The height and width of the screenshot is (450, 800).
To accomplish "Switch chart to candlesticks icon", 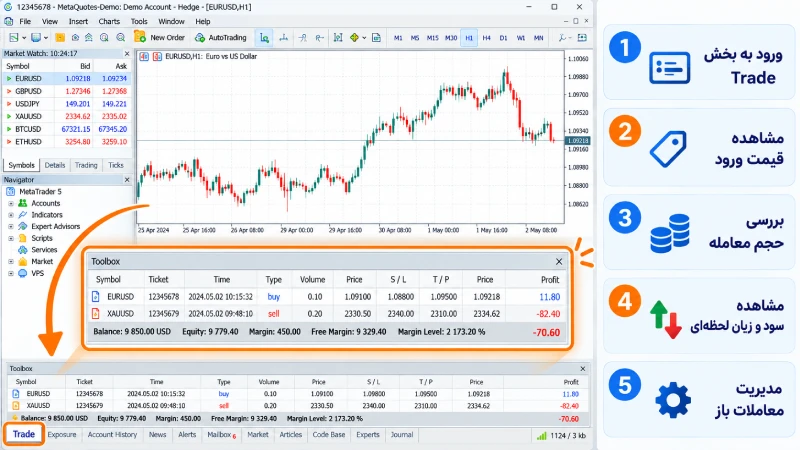I will click(x=284, y=38).
